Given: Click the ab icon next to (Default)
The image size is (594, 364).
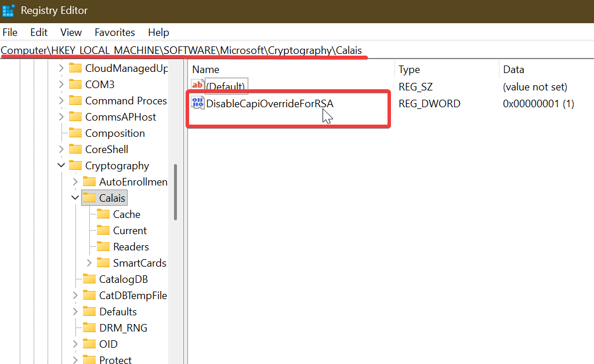Looking at the screenshot, I should [197, 86].
